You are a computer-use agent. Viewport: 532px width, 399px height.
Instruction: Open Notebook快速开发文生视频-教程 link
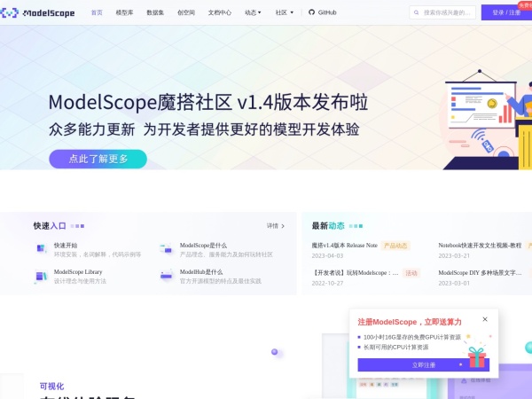click(480, 246)
